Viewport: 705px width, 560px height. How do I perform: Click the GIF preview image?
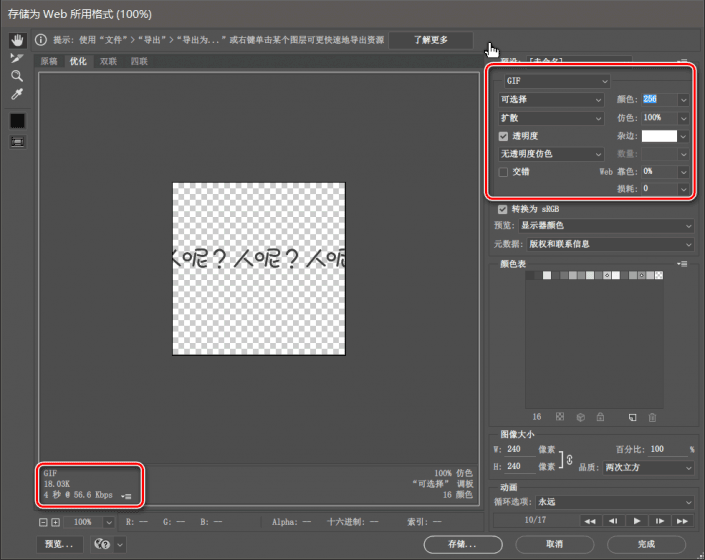tap(259, 269)
